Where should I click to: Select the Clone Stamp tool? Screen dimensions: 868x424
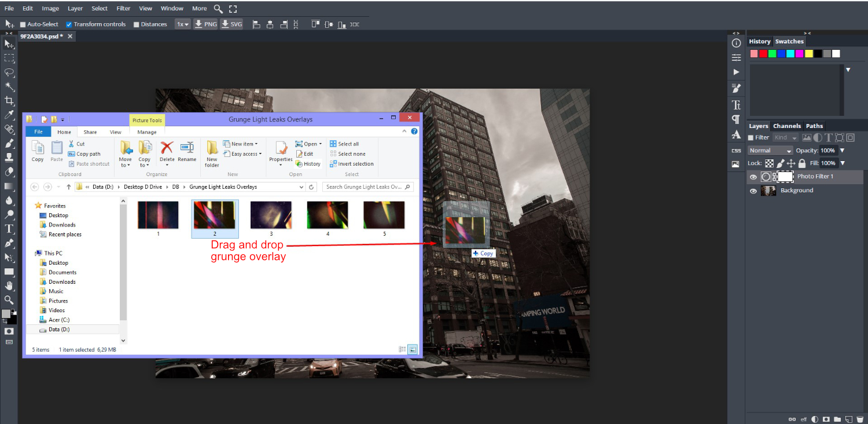[x=9, y=158]
